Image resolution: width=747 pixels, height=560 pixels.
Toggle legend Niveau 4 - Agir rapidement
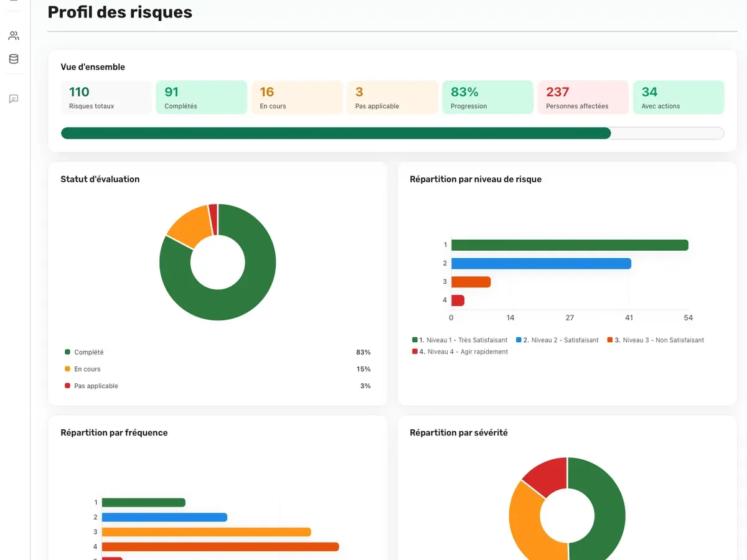(460, 352)
